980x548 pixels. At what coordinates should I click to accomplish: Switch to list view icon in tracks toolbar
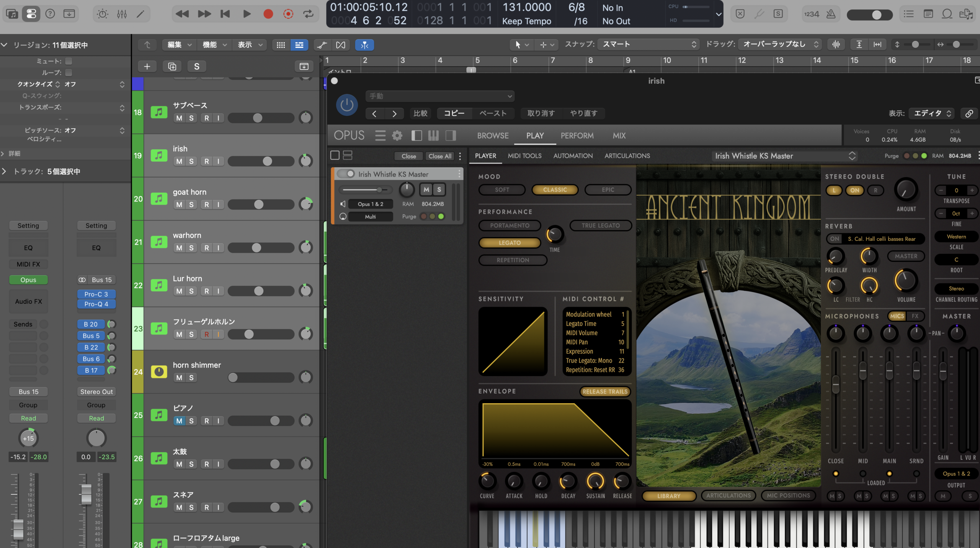point(299,45)
